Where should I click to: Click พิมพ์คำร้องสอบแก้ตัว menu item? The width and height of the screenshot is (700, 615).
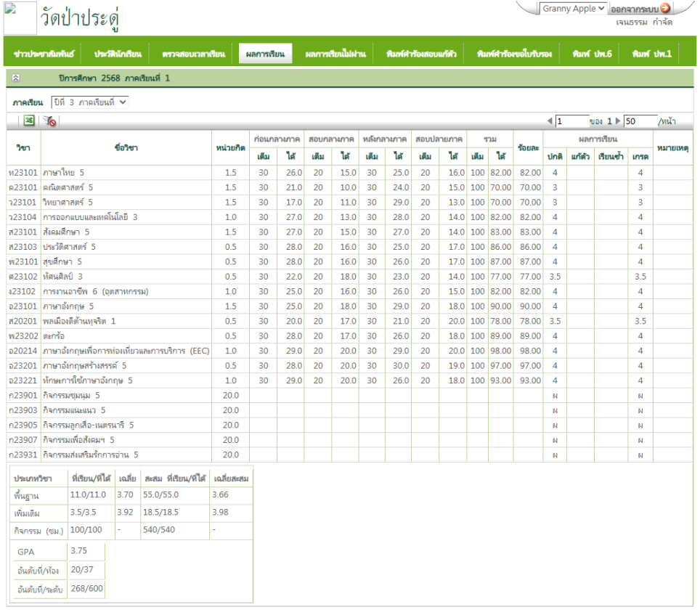click(x=421, y=54)
